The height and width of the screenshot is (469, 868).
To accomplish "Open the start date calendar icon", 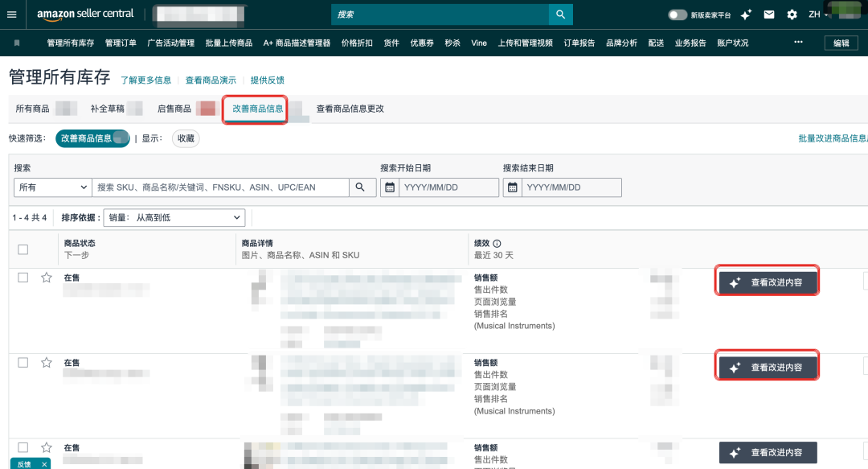I will [x=390, y=187].
